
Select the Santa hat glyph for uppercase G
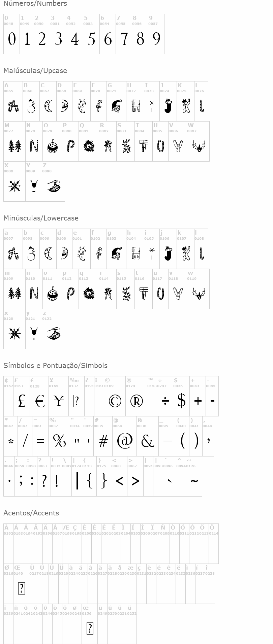[x=117, y=106]
